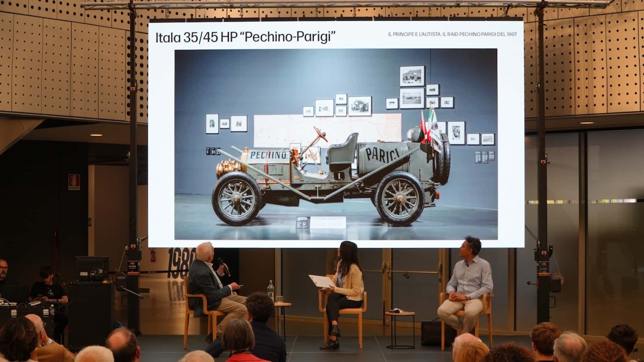
Task: Click the PECHINO lettering on the car hood
Action: 269,155
